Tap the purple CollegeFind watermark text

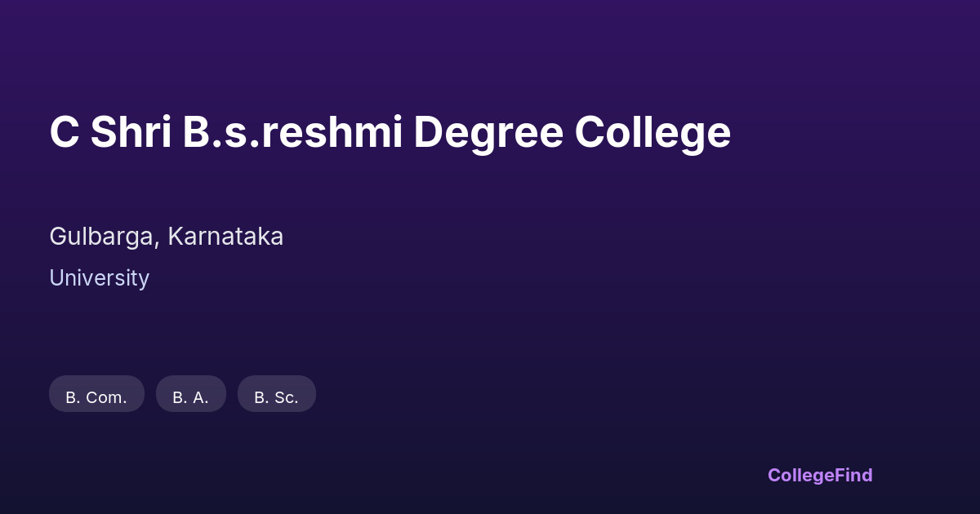tap(819, 475)
